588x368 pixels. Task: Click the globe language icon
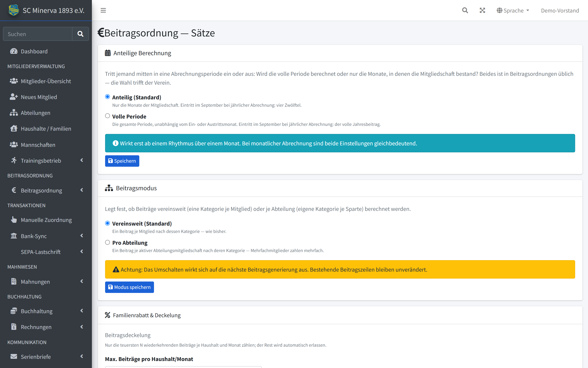coord(499,10)
